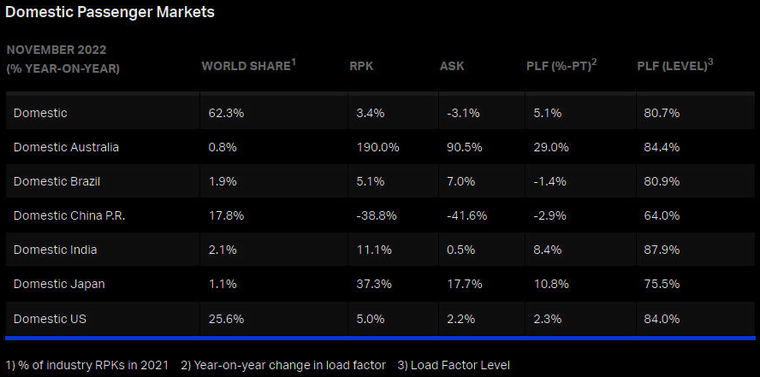
Task: Click the 17.7% ASK value for Japan
Action: click(x=464, y=283)
